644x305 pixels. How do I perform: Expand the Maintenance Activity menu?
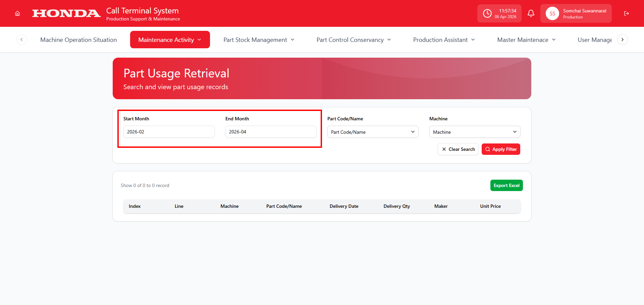(170, 40)
